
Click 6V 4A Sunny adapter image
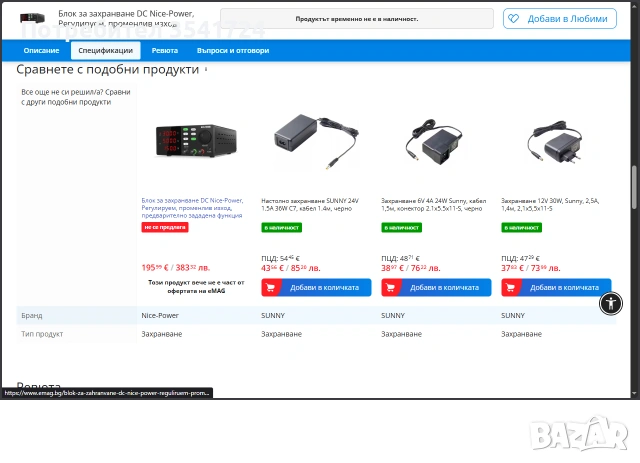coord(433,142)
